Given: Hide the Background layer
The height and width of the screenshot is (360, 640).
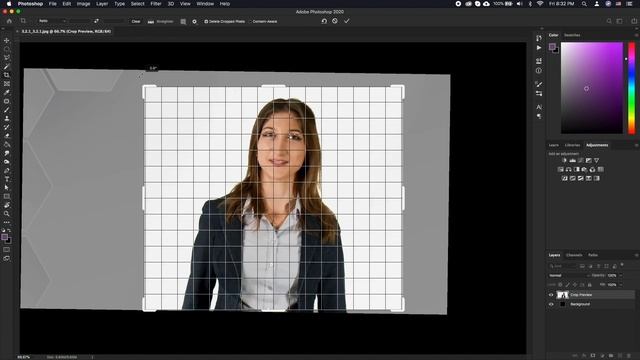Looking at the screenshot, I should 551,304.
